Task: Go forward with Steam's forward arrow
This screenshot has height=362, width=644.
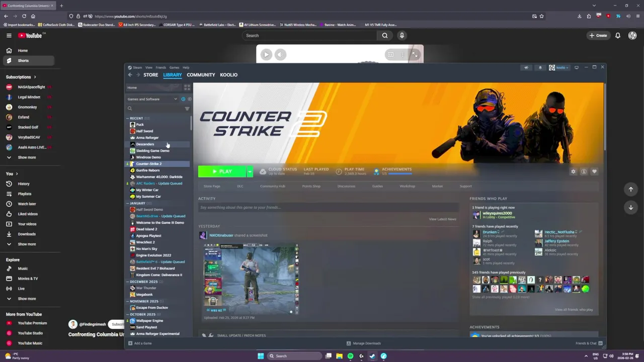Action: 137,75
